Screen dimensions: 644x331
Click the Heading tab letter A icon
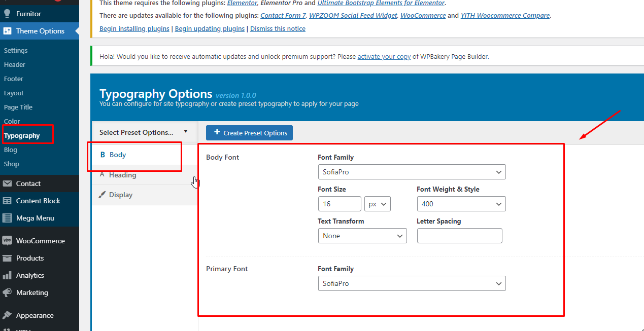[x=102, y=174]
